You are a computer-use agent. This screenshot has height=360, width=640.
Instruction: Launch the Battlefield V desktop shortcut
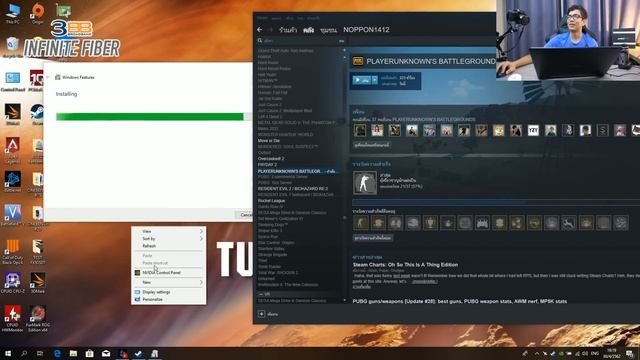coord(13,215)
